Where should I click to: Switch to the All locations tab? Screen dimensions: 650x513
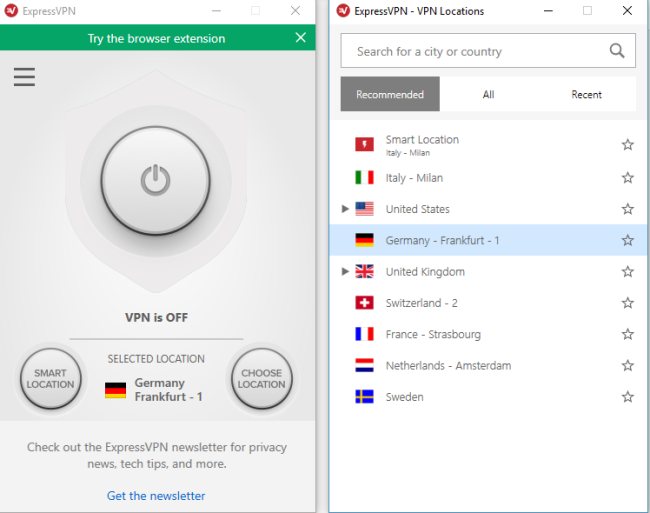(488, 95)
